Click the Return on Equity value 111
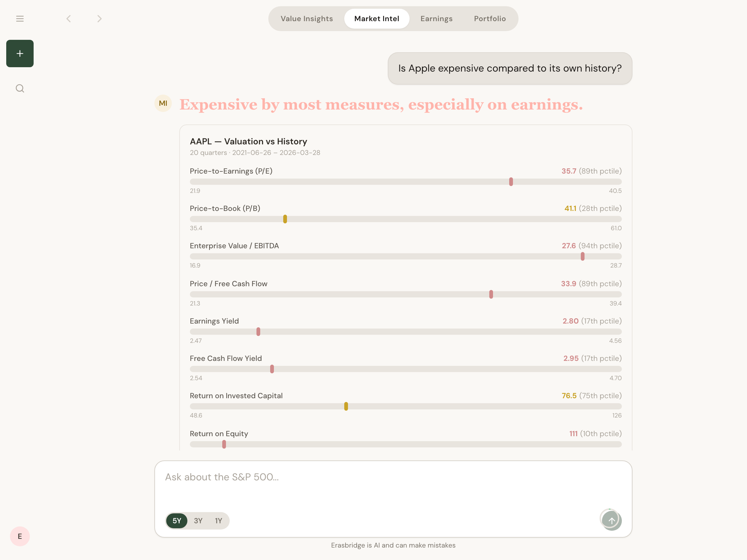747x560 pixels. 573,433
